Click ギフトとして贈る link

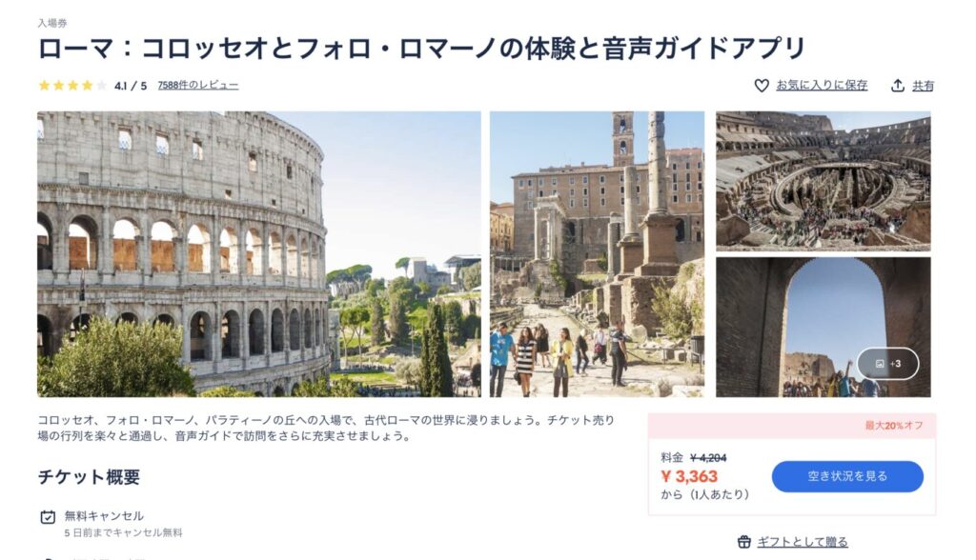coord(803,542)
